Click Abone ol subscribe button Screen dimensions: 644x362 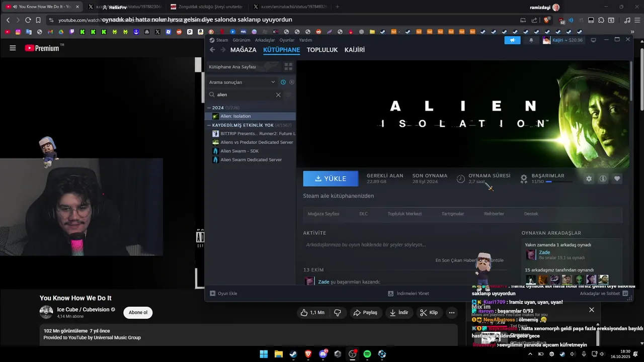138,313
